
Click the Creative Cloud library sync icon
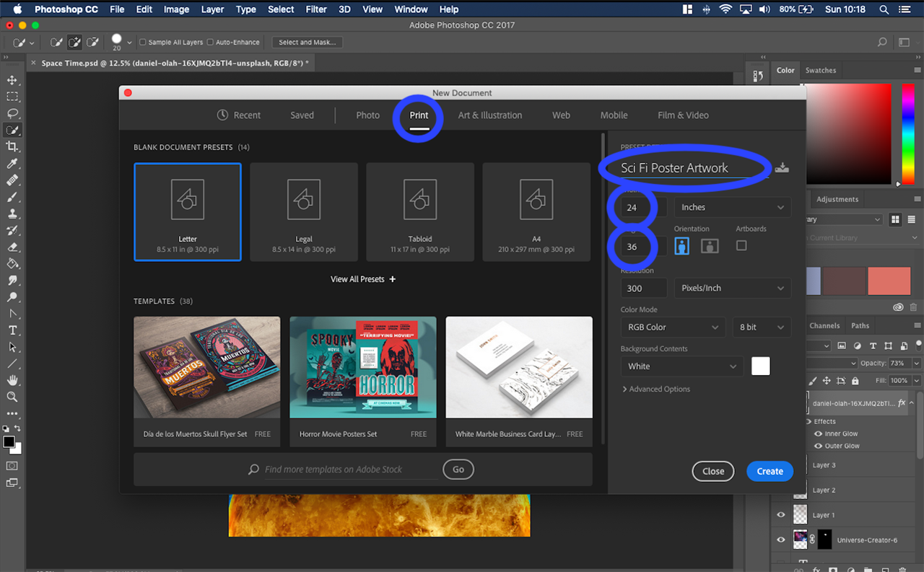898,307
